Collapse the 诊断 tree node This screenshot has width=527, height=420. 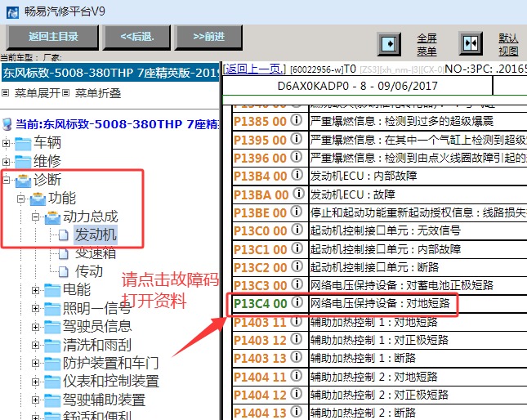coord(6,180)
